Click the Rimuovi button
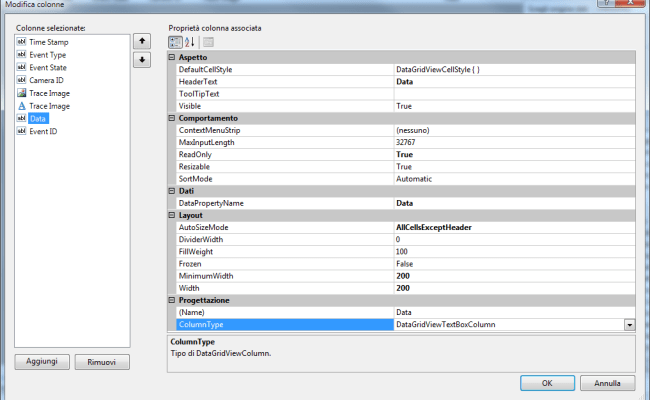This screenshot has height=400, width=650. (x=102, y=362)
